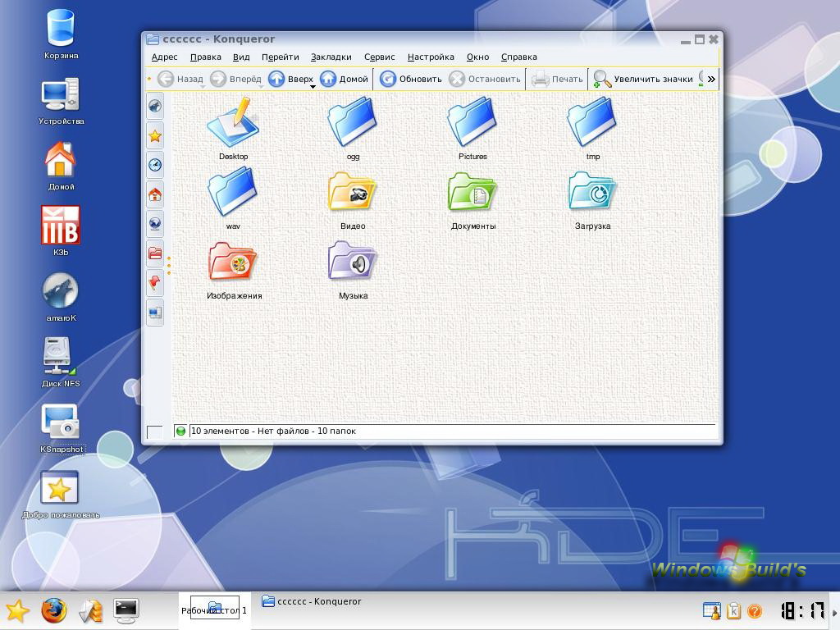This screenshot has height=630, width=840.
Task: Open the home folder tab in Konqueror's sidebar
Action: [155, 194]
